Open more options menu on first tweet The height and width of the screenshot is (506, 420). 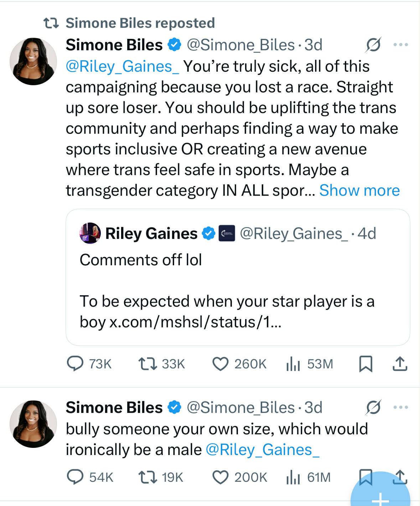(x=401, y=45)
